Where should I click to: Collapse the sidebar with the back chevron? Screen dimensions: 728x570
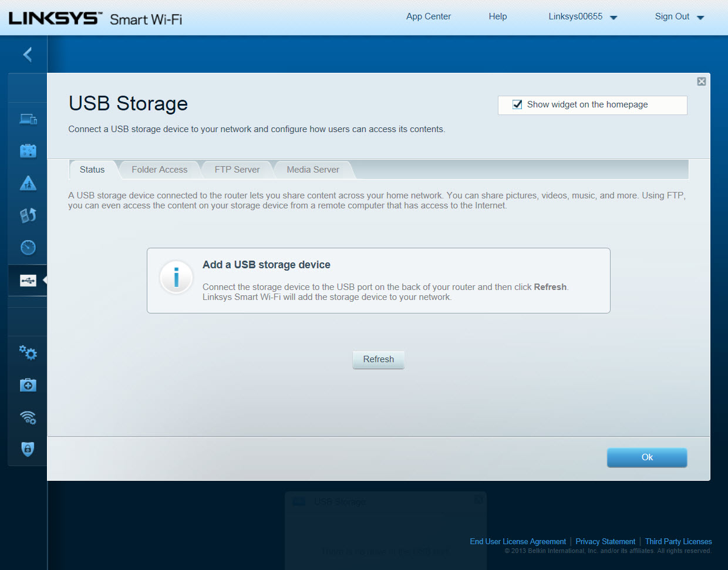(x=27, y=55)
